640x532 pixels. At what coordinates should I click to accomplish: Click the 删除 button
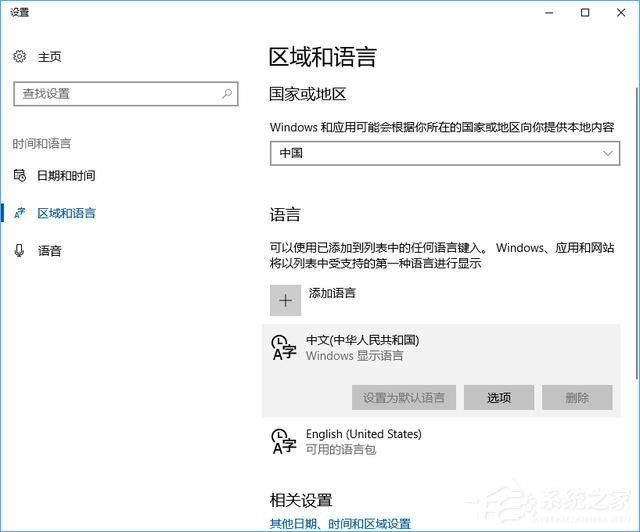pyautogui.click(x=577, y=398)
